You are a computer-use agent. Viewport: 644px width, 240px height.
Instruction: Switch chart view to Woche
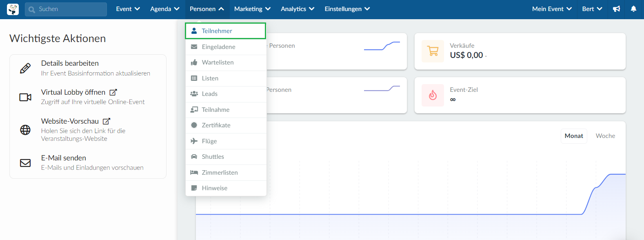tap(605, 136)
